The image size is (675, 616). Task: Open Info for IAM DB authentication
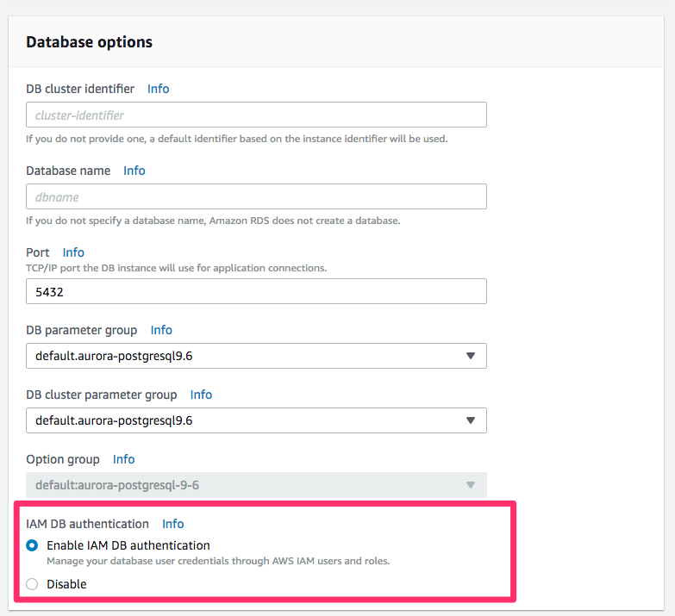pos(173,524)
